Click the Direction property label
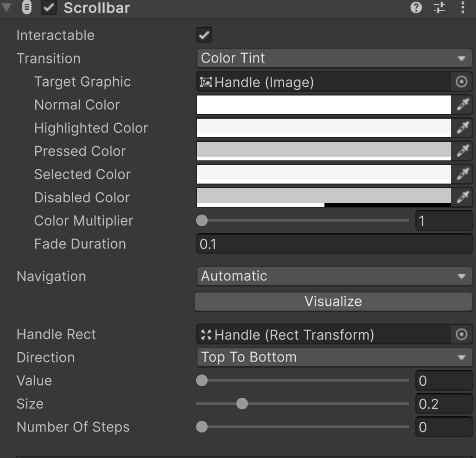The height and width of the screenshot is (458, 476). point(45,357)
